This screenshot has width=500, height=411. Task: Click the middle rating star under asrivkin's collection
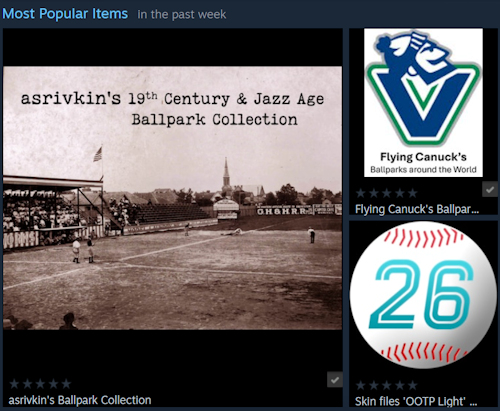click(40, 384)
